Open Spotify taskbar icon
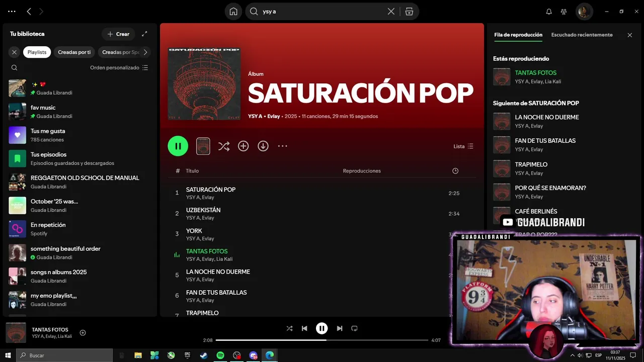 click(x=220, y=355)
